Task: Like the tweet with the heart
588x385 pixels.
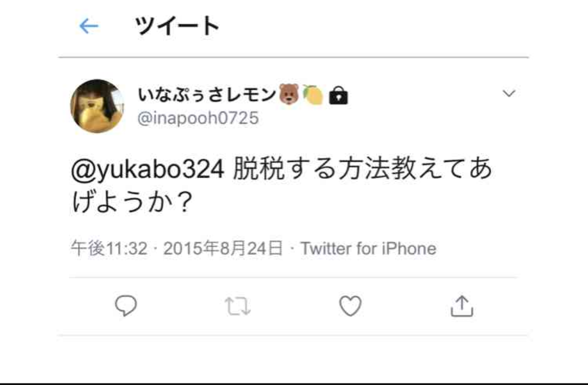Action: click(350, 306)
